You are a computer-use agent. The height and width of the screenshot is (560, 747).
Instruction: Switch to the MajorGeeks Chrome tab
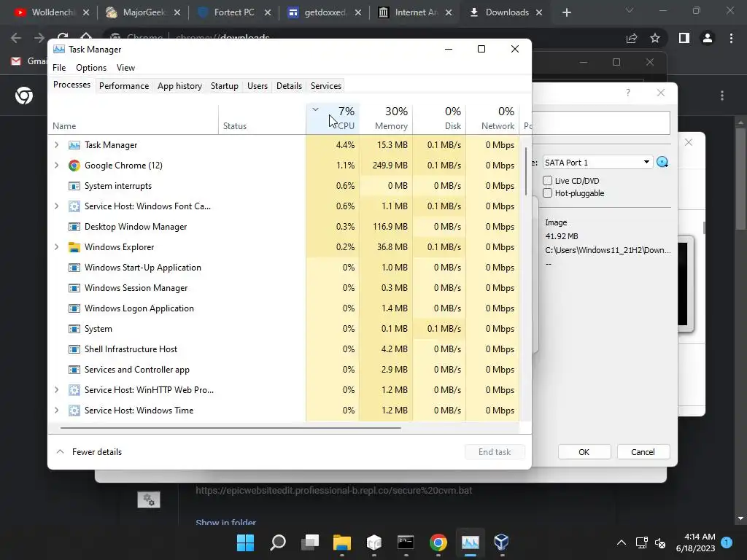pyautogui.click(x=142, y=12)
